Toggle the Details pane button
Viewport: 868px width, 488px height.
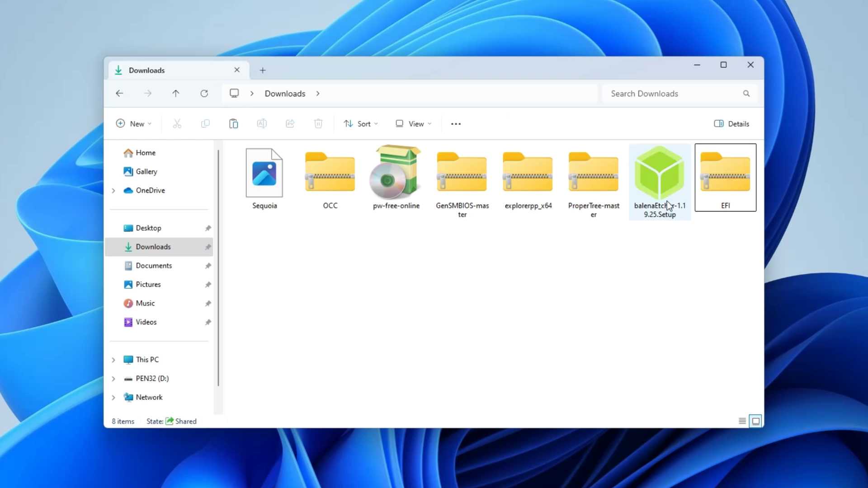[x=731, y=124]
